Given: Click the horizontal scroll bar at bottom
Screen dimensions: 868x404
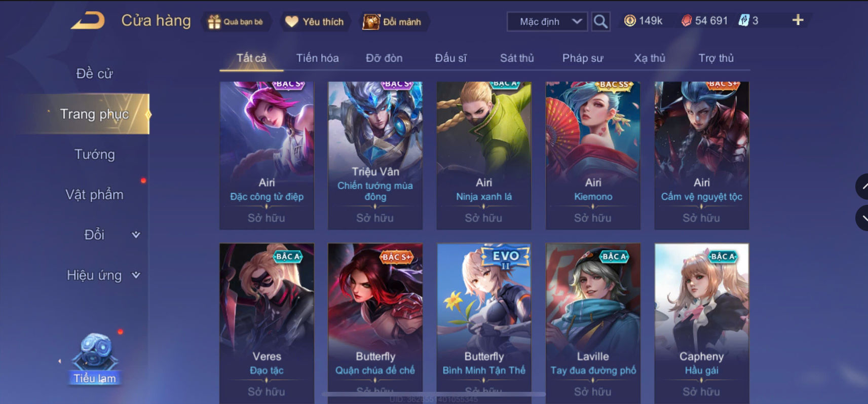Looking at the screenshot, I should (433, 394).
